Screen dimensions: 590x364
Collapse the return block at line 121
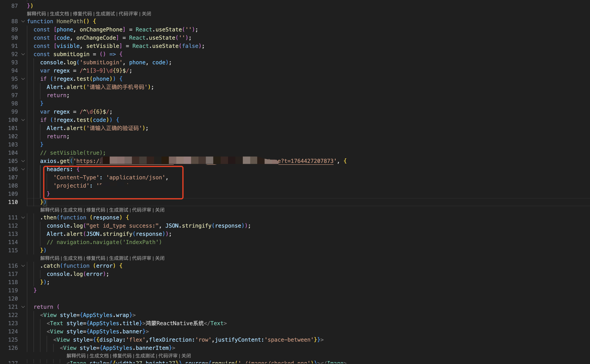pos(23,307)
